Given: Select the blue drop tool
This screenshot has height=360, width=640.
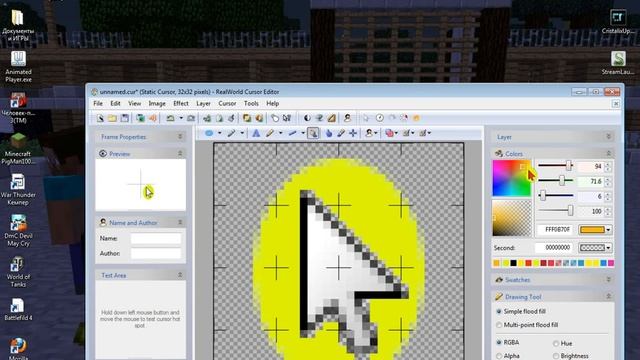Looking at the screenshot, I should [329, 133].
